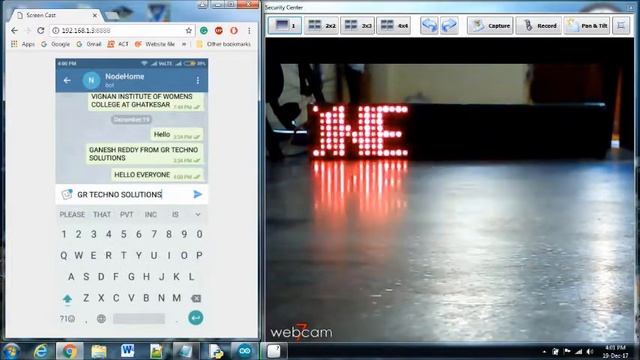Image resolution: width=640 pixels, height=360 pixels.
Task: Go back in Chrome browser
Action: point(15,31)
